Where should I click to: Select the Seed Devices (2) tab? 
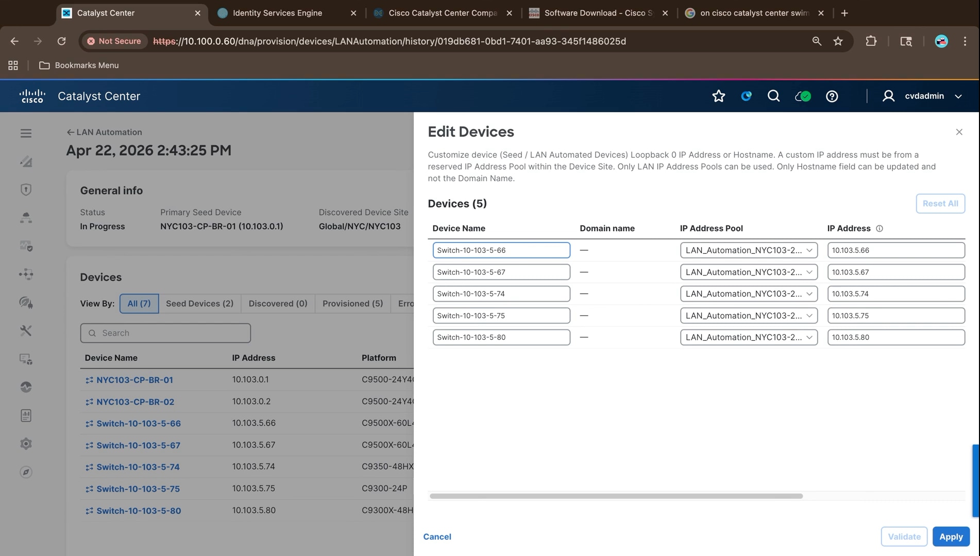point(199,304)
